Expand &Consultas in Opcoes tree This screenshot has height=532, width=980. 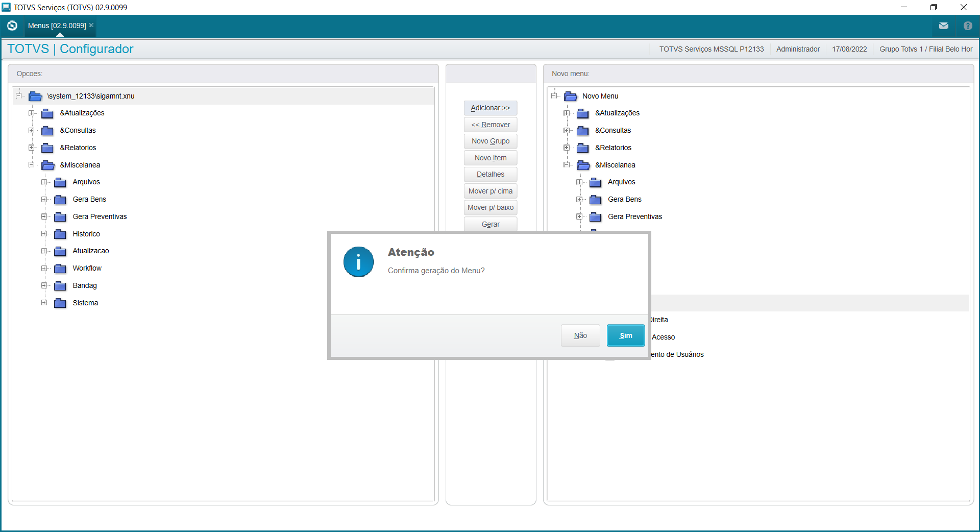tap(32, 130)
